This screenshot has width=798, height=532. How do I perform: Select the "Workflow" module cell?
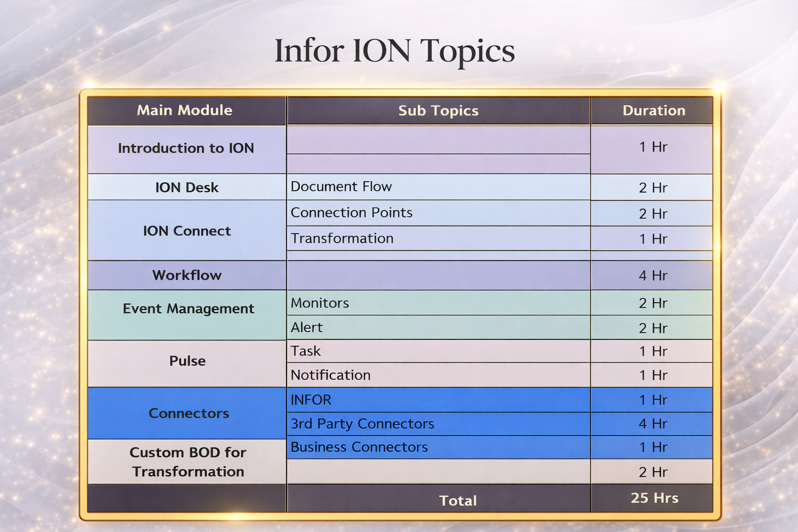pos(187,275)
